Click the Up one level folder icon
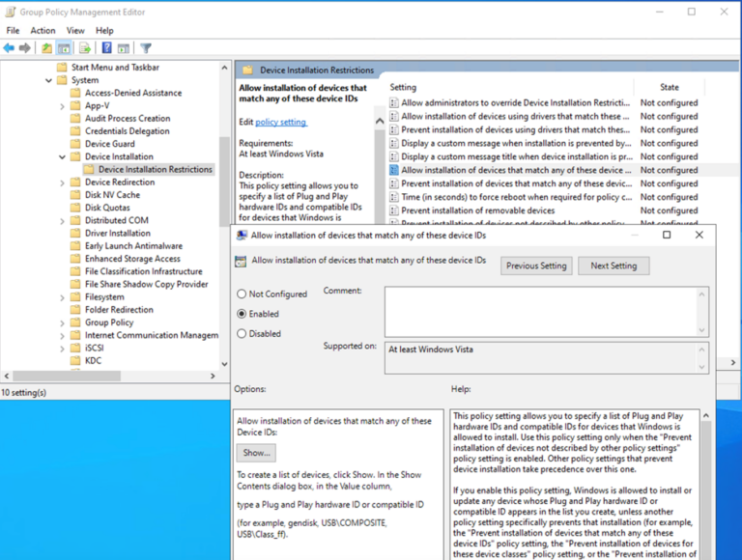This screenshot has height=560, width=742. (46, 48)
